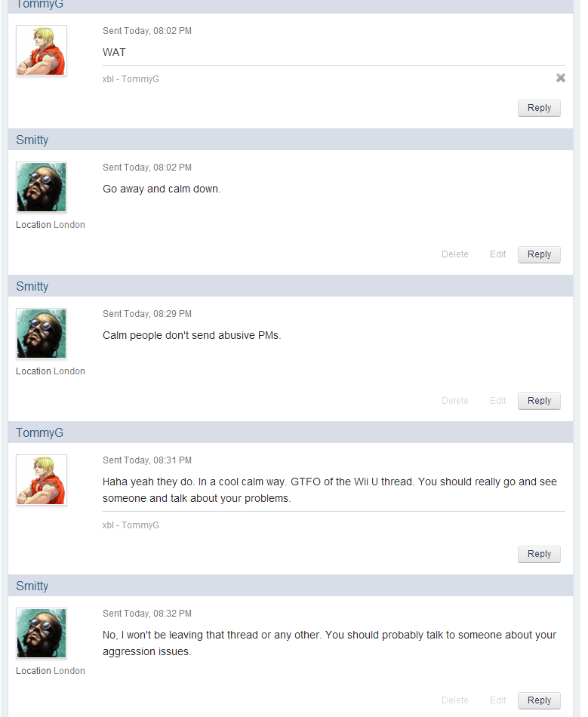The width and height of the screenshot is (588, 717).
Task: Reply to the 'abusive PMs' message
Action: [x=539, y=401]
